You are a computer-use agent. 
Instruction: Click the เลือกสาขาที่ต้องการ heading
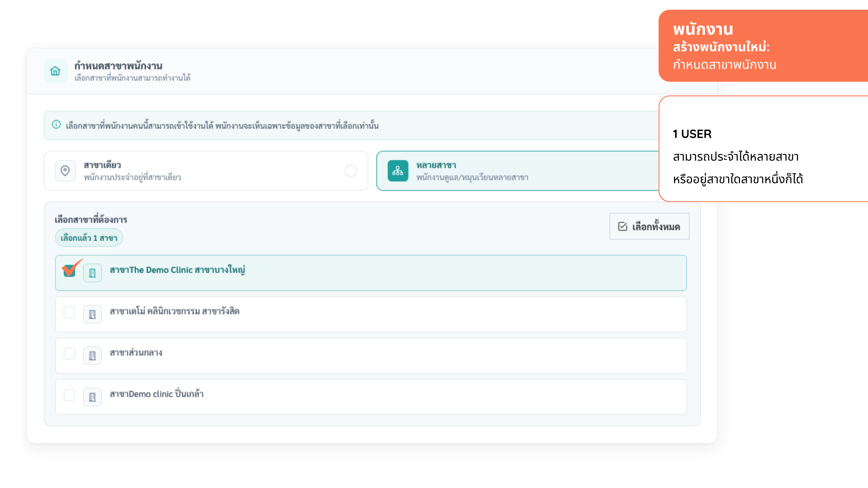[x=91, y=219]
